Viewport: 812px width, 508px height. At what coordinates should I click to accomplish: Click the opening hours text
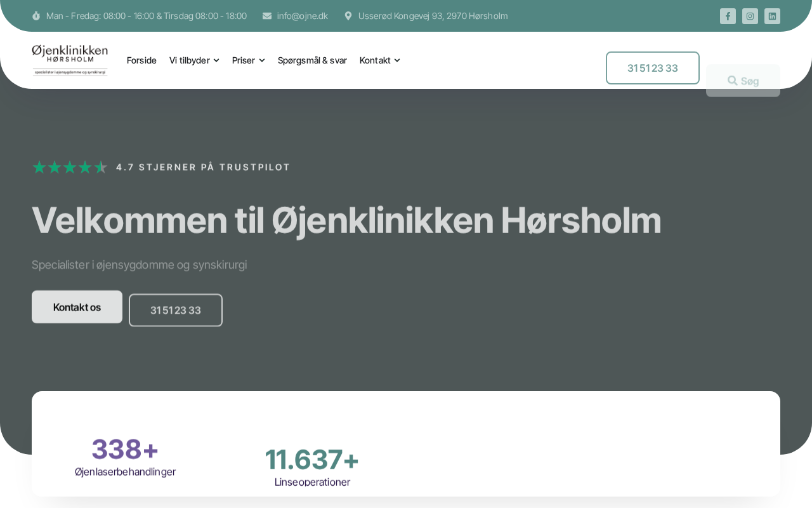tap(147, 16)
